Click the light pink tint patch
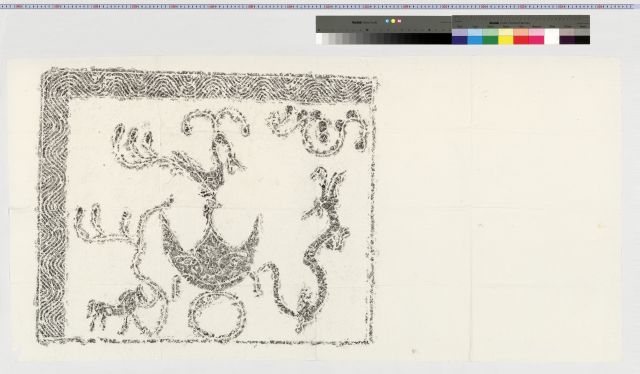This screenshot has width=640, height=374. [x=537, y=32]
